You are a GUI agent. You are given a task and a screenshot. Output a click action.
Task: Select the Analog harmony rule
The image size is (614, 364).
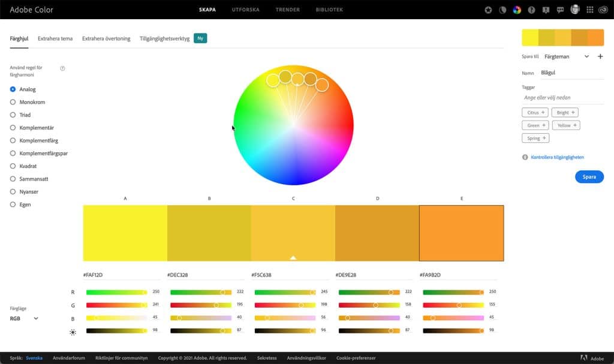pyautogui.click(x=13, y=89)
